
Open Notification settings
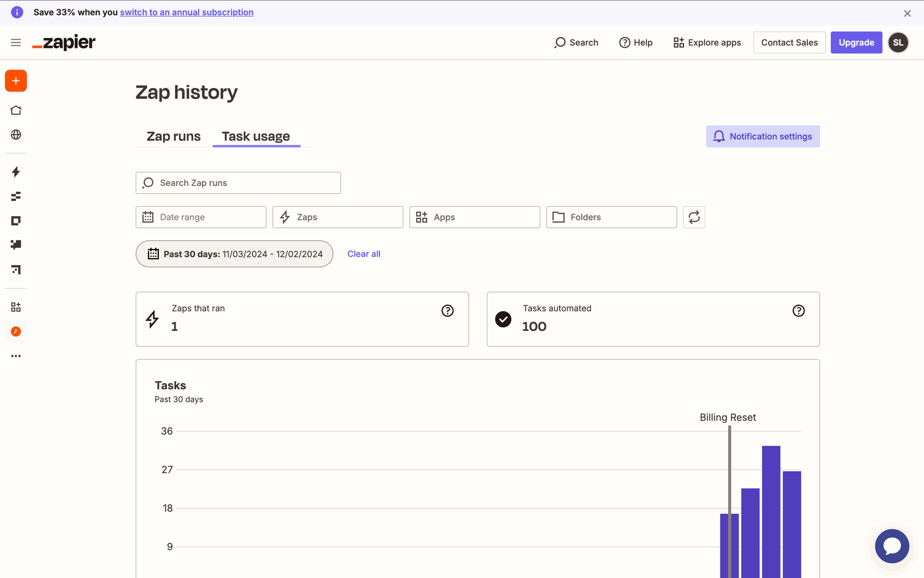pos(763,136)
